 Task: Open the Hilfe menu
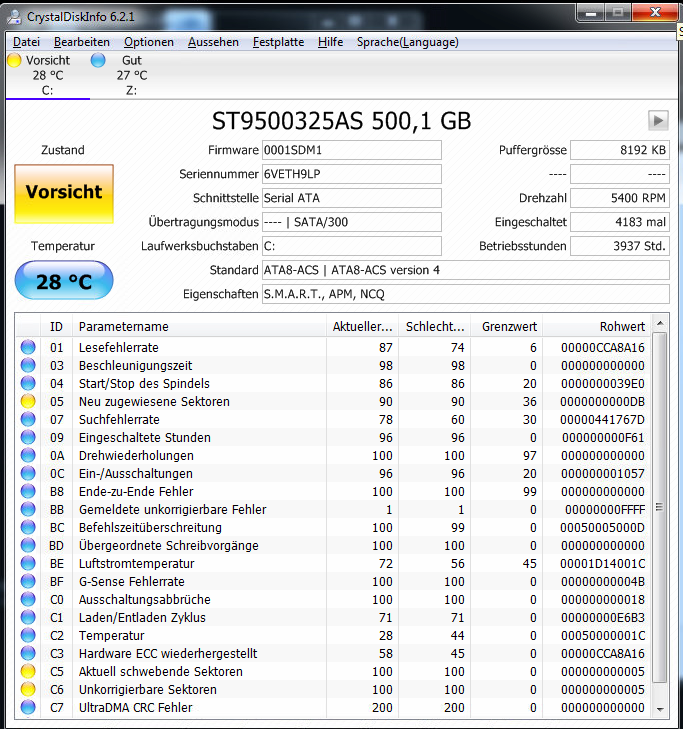(331, 42)
